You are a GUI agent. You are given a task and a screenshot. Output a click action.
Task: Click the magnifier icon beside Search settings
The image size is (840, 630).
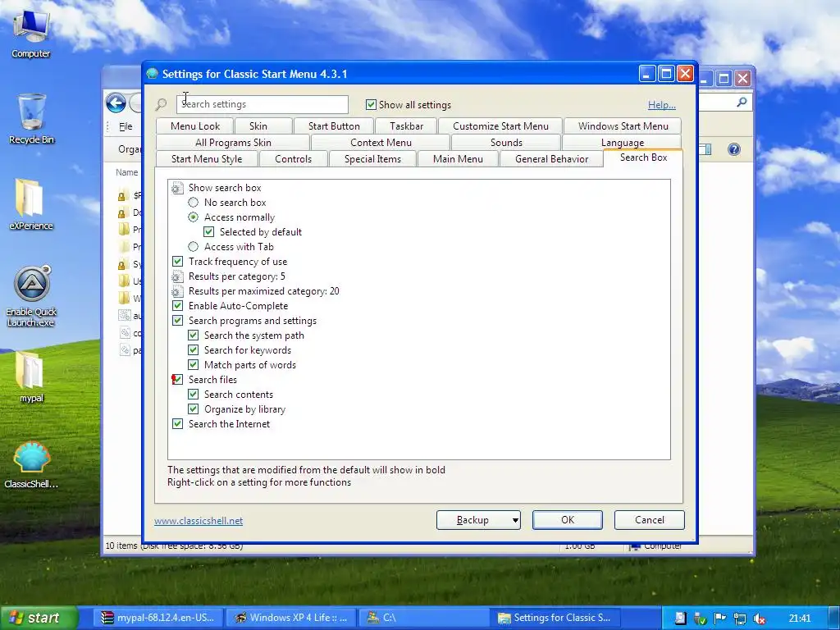click(161, 104)
